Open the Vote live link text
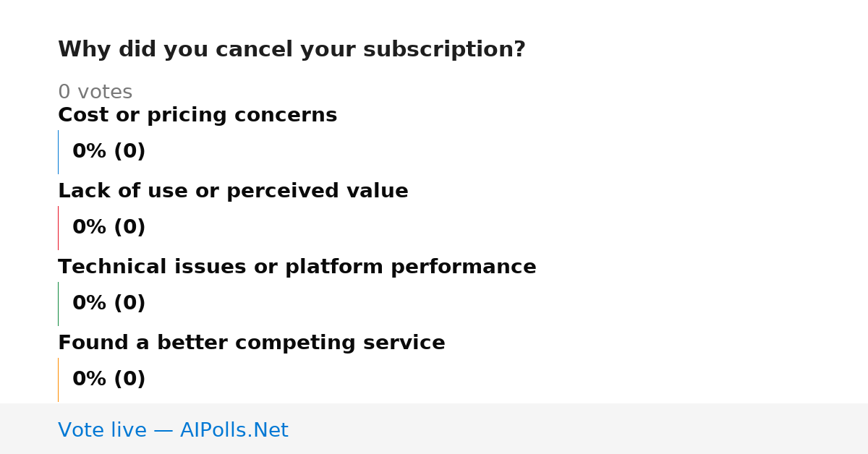The height and width of the screenshot is (454, 868). (x=103, y=431)
